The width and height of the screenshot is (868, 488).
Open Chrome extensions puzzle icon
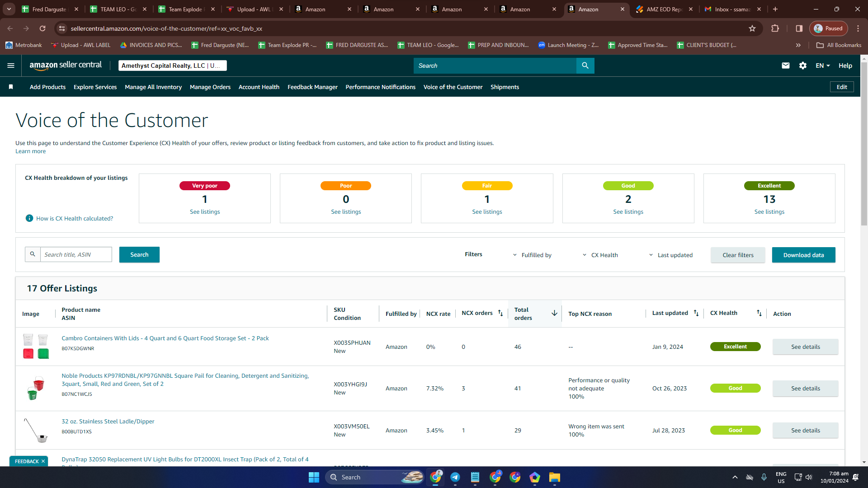pos(775,28)
